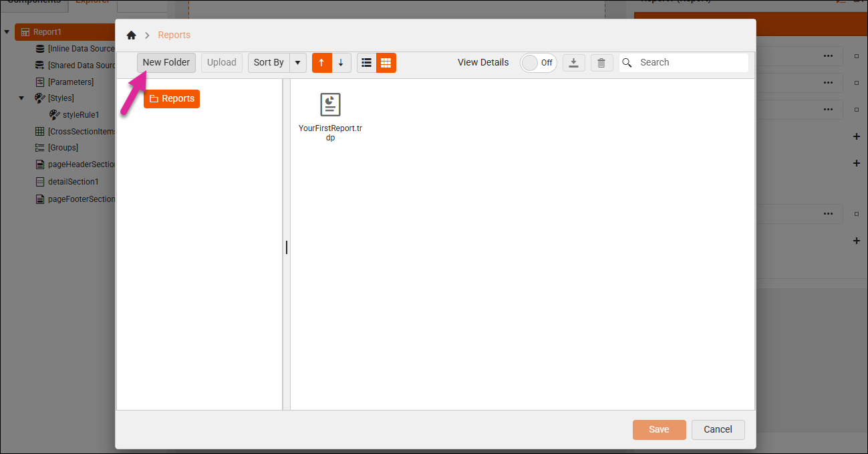Viewport: 868px width, 454px height.
Task: Go to the home root in breadcrumb
Action: pyautogui.click(x=131, y=35)
